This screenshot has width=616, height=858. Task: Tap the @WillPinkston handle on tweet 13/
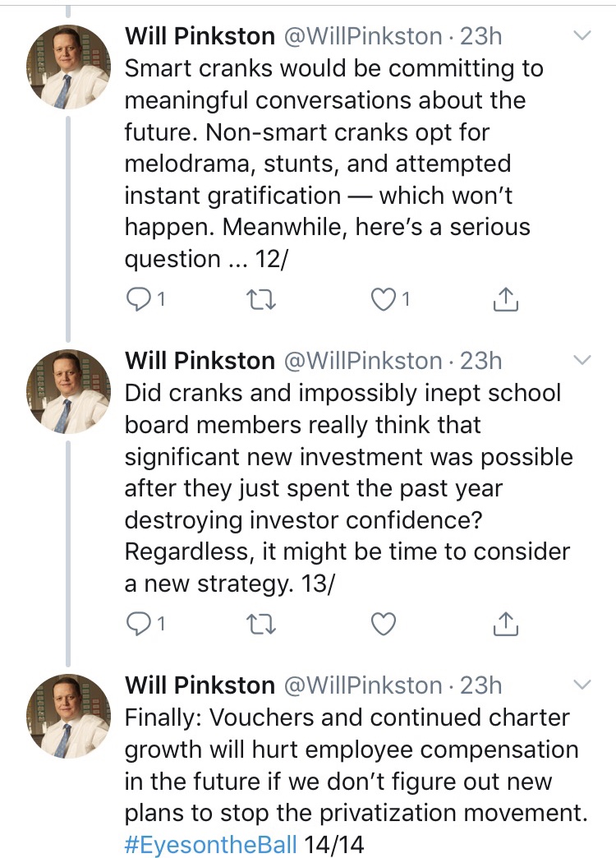coord(362,361)
